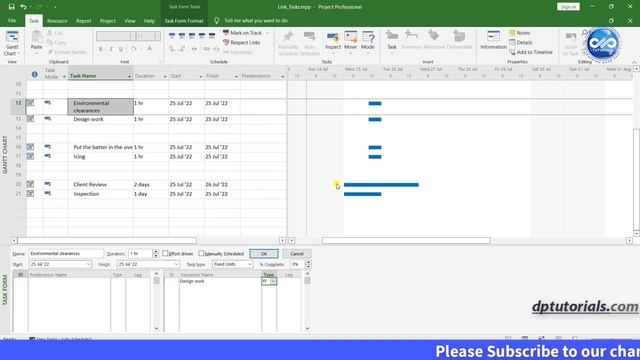The width and height of the screenshot is (640, 360).
Task: Select the Client Review Gantt bar
Action: [x=381, y=185]
